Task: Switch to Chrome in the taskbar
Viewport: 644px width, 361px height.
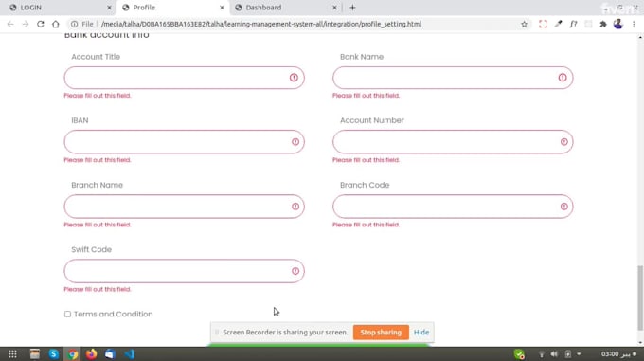Action: (73, 354)
